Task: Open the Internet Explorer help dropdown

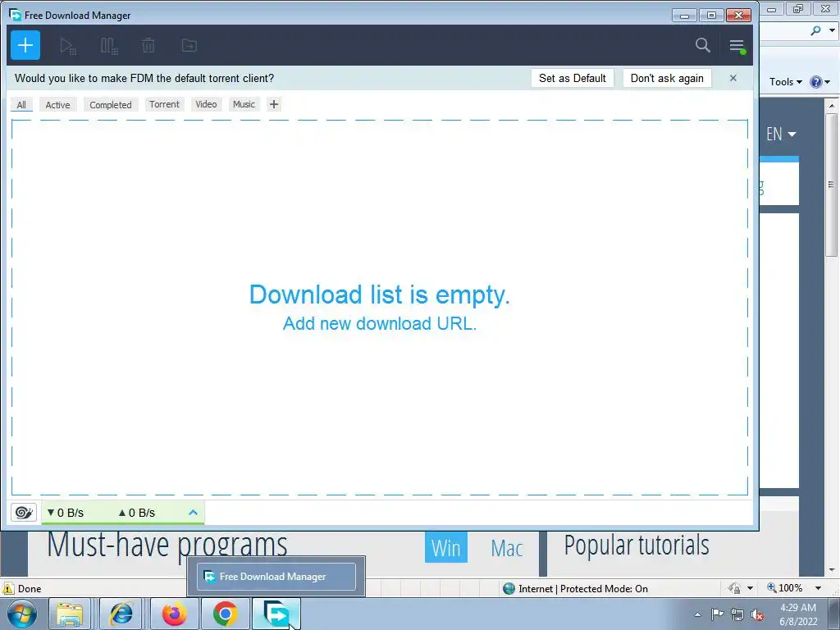Action: pyautogui.click(x=819, y=82)
